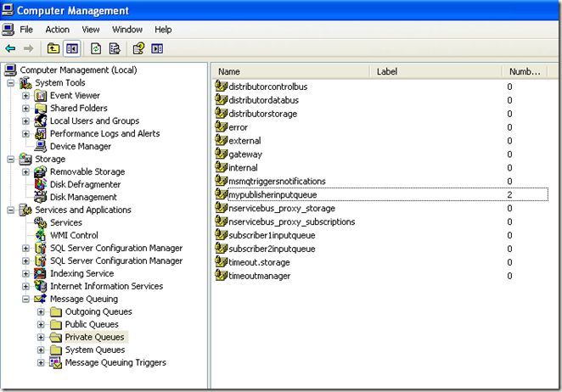Click the Message Queuing envelope icon
This screenshot has height=392, width=562.
[x=41, y=299]
